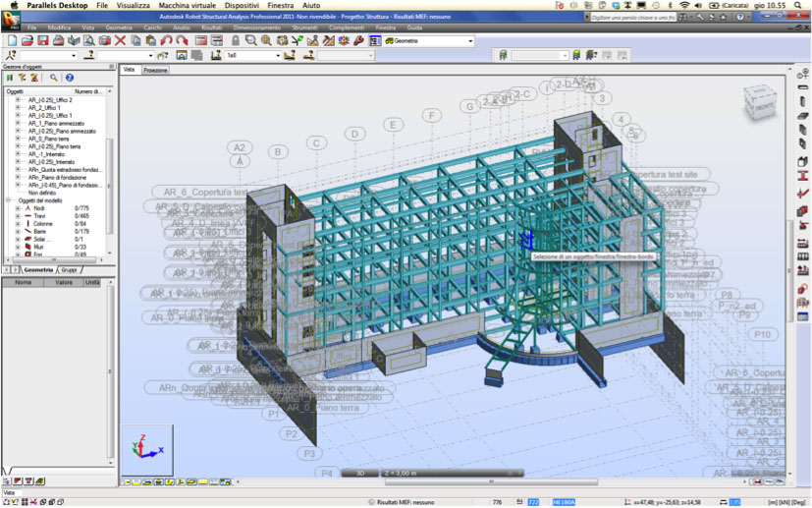
Task: Click the red wrench preferences icon
Action: 359,40
